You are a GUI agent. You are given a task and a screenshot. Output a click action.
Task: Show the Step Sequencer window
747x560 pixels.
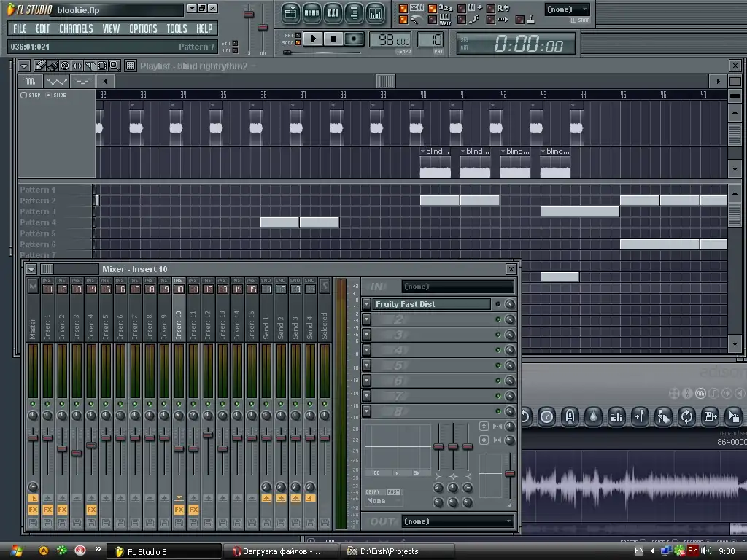point(311,13)
